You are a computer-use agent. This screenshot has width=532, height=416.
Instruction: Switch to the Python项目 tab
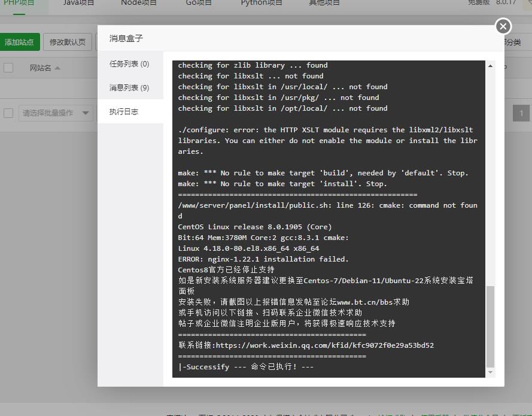262,3
